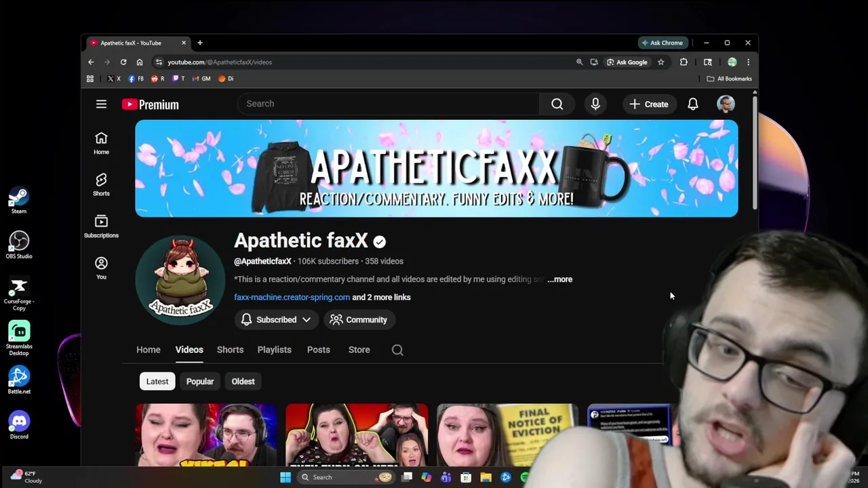Viewport: 868px width, 488px height.
Task: Open Shorts in the YouTube sidebar
Action: tap(101, 184)
